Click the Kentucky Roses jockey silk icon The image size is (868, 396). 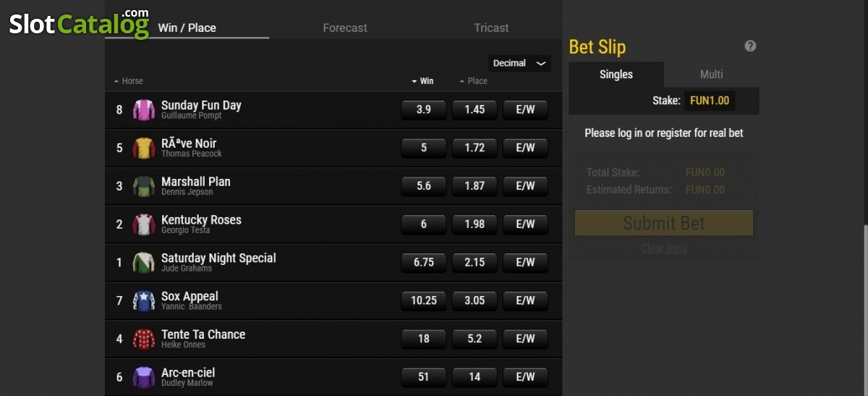(144, 224)
